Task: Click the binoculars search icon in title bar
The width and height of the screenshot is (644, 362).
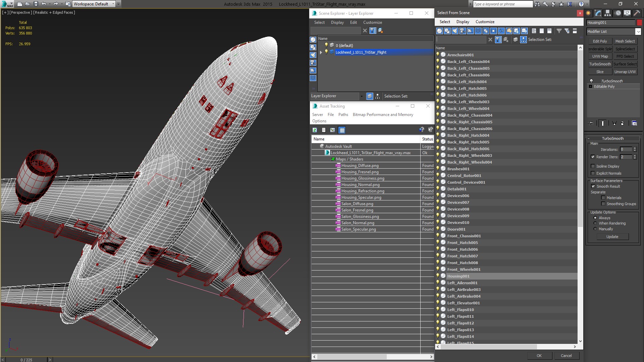Action: coord(537,4)
